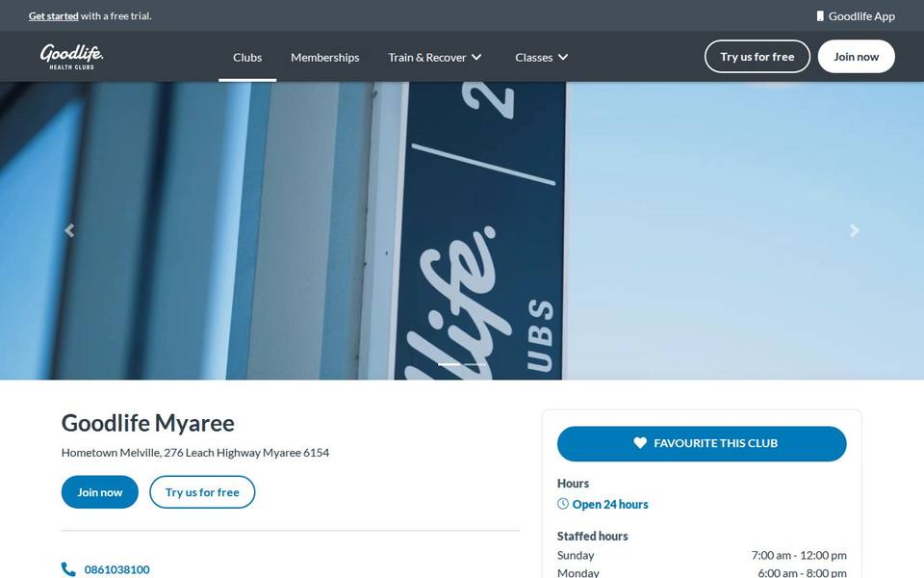
Task: Click the phone icon beside Goodlife App
Action: coord(820,16)
